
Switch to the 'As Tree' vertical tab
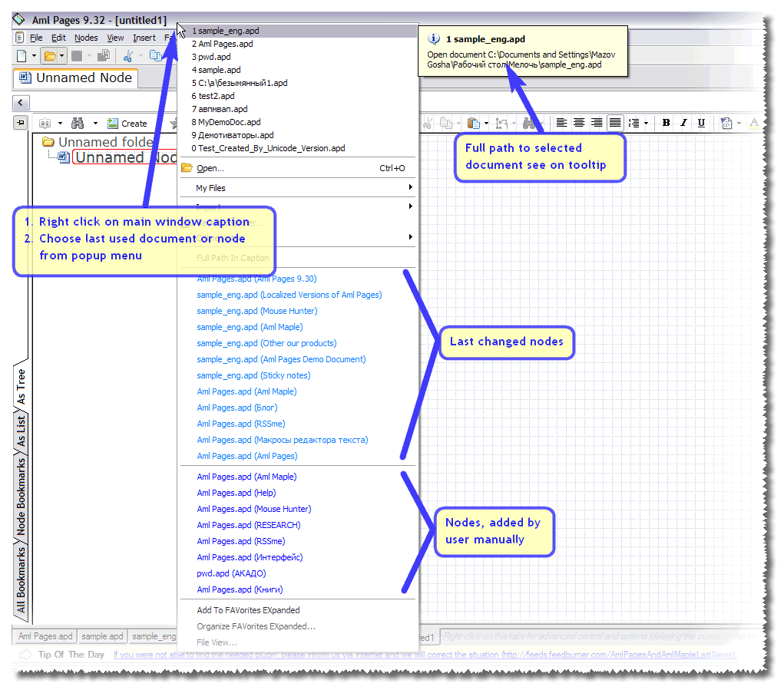[x=21, y=385]
